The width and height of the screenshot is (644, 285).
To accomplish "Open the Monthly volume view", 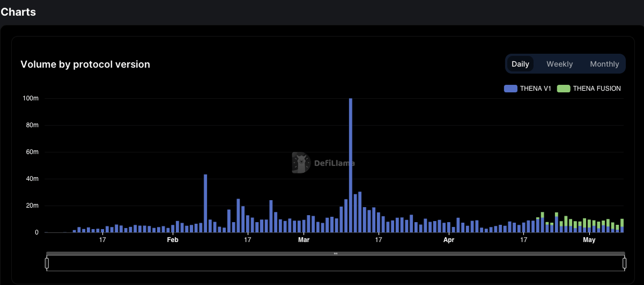I will pos(604,64).
